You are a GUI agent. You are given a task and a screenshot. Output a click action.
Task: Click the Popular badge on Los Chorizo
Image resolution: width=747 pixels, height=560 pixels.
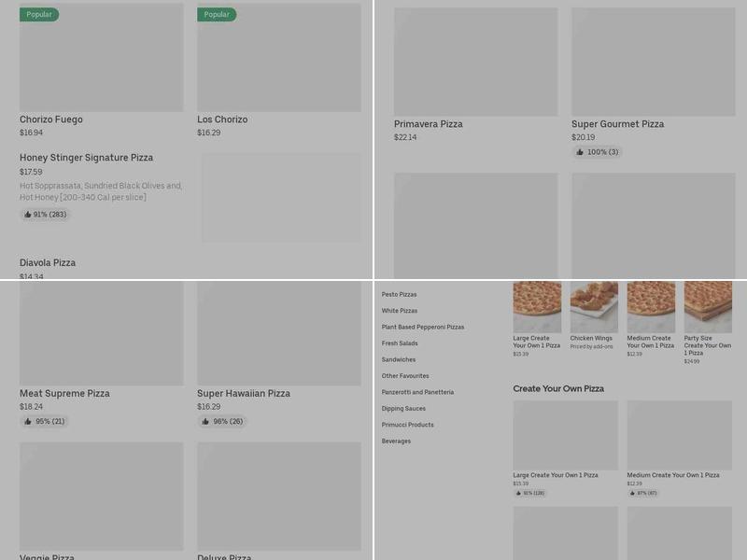point(217,15)
